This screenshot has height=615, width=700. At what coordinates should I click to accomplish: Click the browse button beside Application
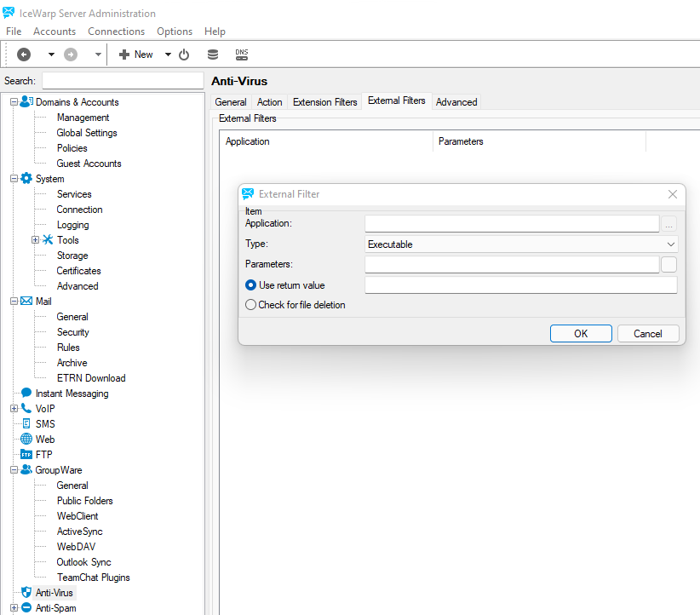coord(668,223)
